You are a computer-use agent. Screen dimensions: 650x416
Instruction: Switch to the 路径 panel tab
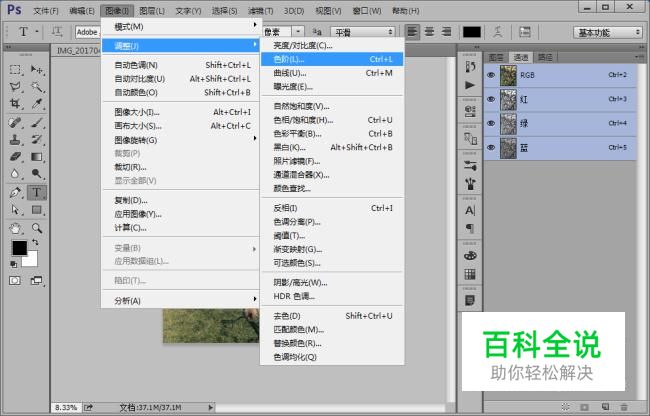click(545, 57)
